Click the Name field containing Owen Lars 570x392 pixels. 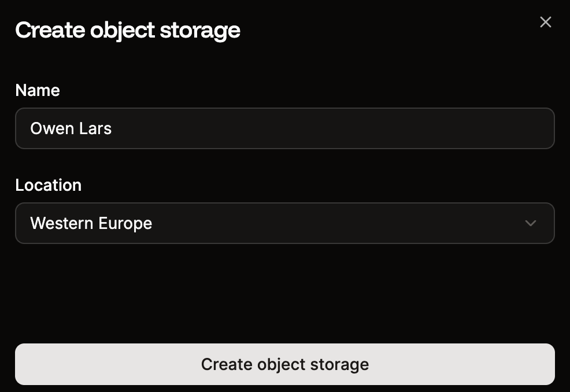pos(285,128)
